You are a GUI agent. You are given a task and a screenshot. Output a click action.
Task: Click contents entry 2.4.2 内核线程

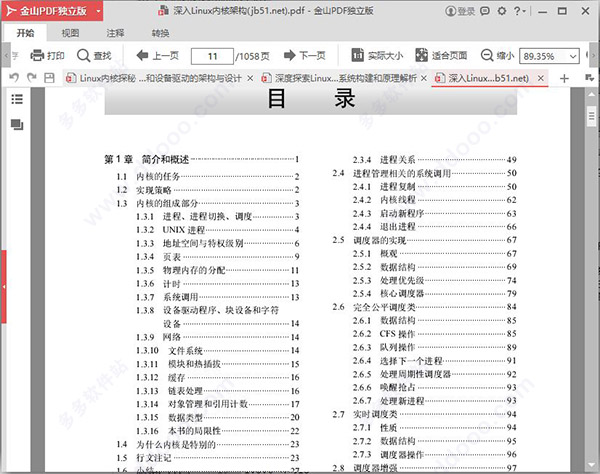click(434, 200)
